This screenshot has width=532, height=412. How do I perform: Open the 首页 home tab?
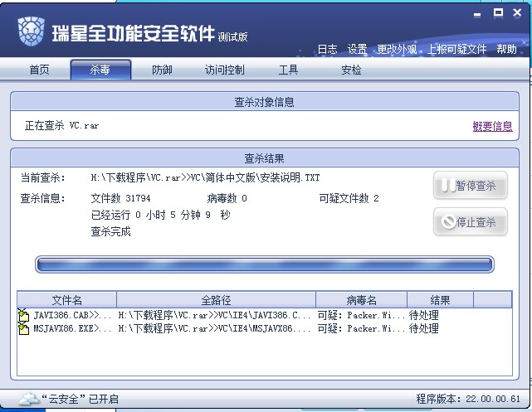[x=39, y=70]
